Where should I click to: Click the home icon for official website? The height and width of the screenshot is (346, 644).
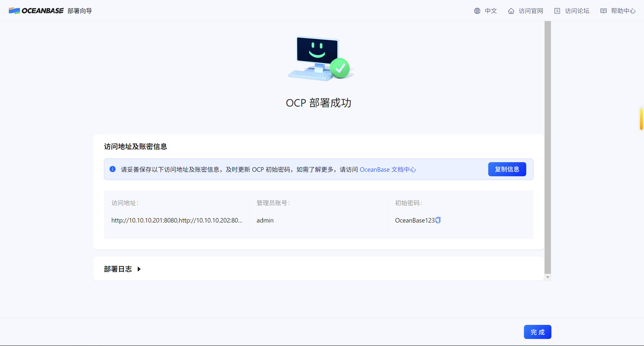[x=511, y=11]
